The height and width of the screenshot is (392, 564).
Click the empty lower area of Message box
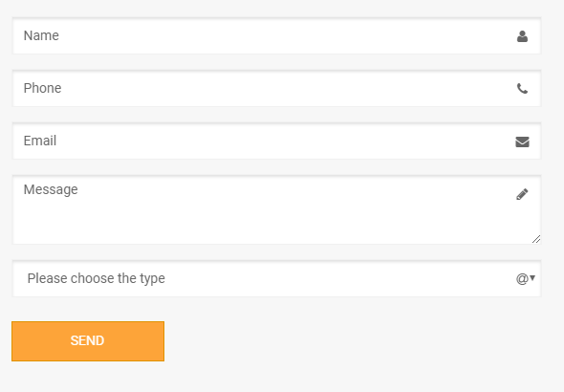point(273,225)
